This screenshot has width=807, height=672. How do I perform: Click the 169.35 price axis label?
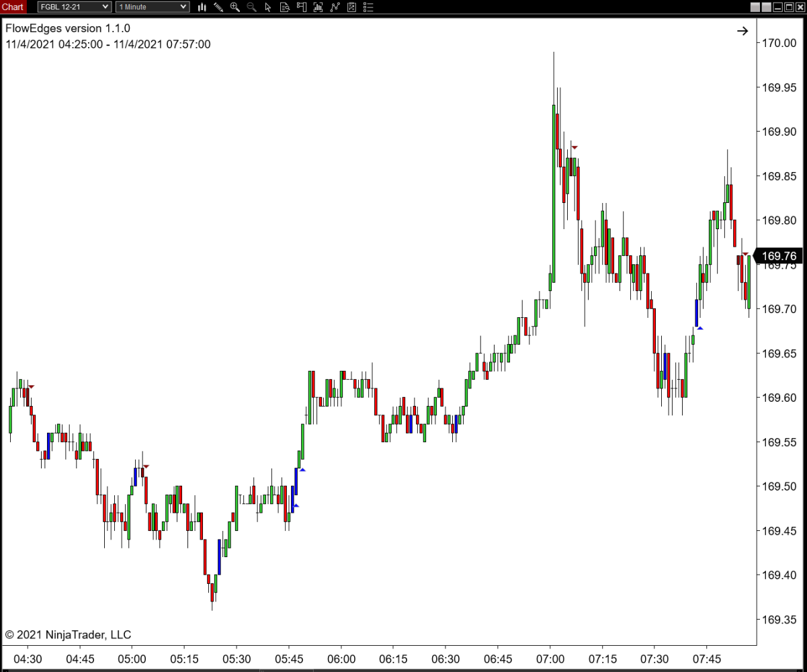point(779,620)
